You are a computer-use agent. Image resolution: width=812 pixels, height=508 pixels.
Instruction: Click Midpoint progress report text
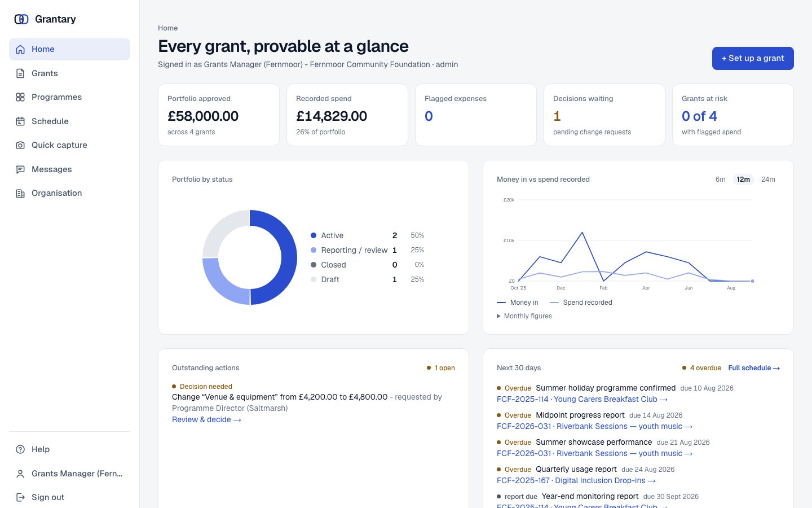tap(580, 415)
